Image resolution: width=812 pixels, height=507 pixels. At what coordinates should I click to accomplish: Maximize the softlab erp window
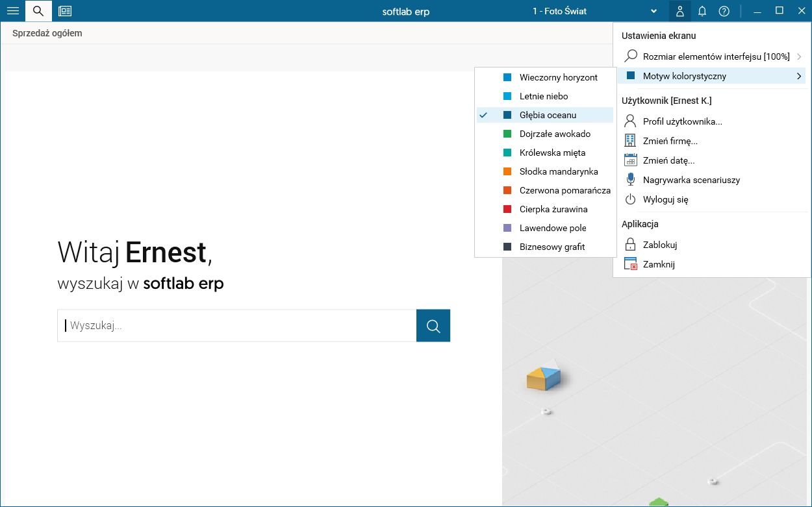(x=780, y=11)
